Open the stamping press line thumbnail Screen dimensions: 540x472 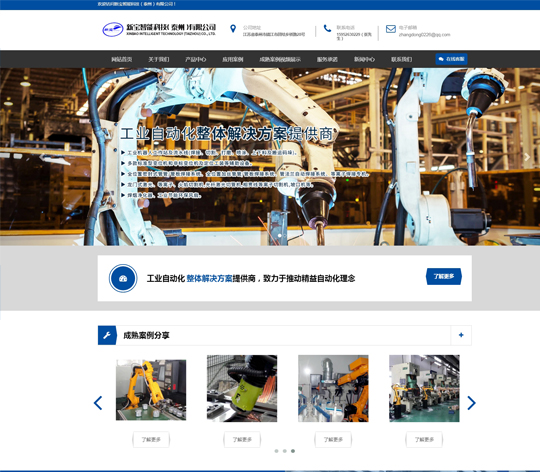coord(424,388)
